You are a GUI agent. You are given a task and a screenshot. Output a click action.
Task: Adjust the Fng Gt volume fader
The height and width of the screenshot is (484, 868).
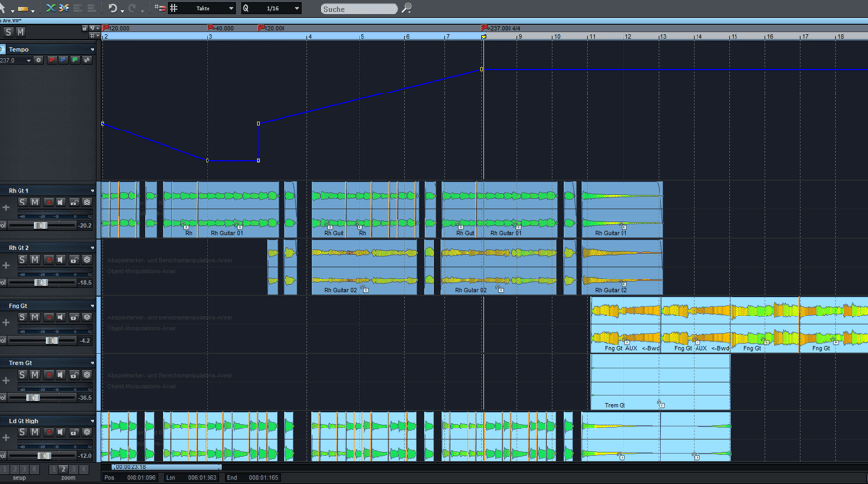pos(52,340)
